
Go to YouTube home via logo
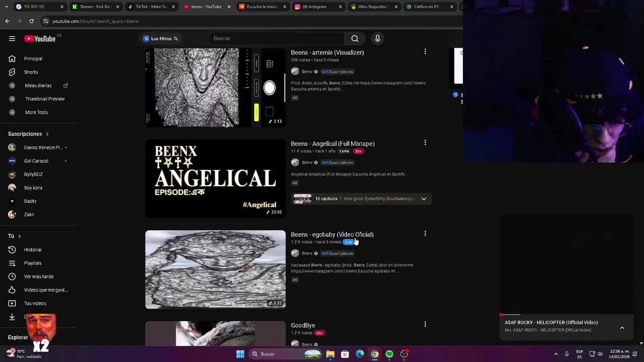(40, 39)
